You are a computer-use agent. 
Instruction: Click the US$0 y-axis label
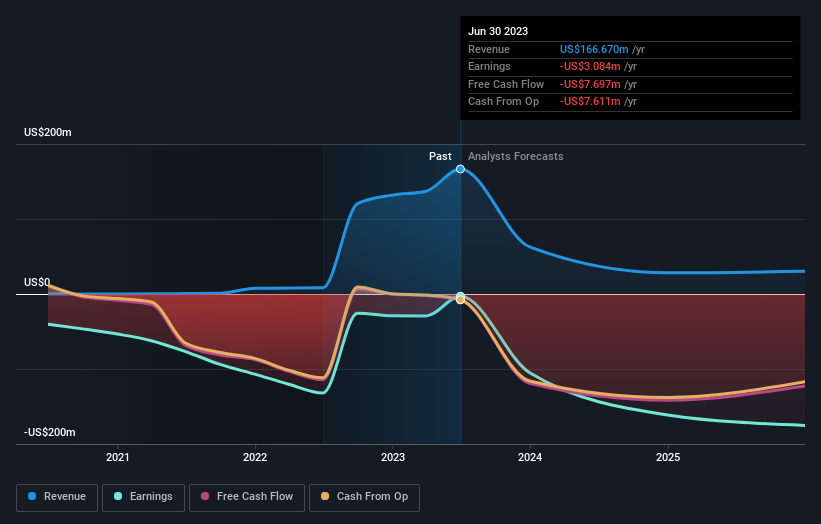click(x=37, y=283)
